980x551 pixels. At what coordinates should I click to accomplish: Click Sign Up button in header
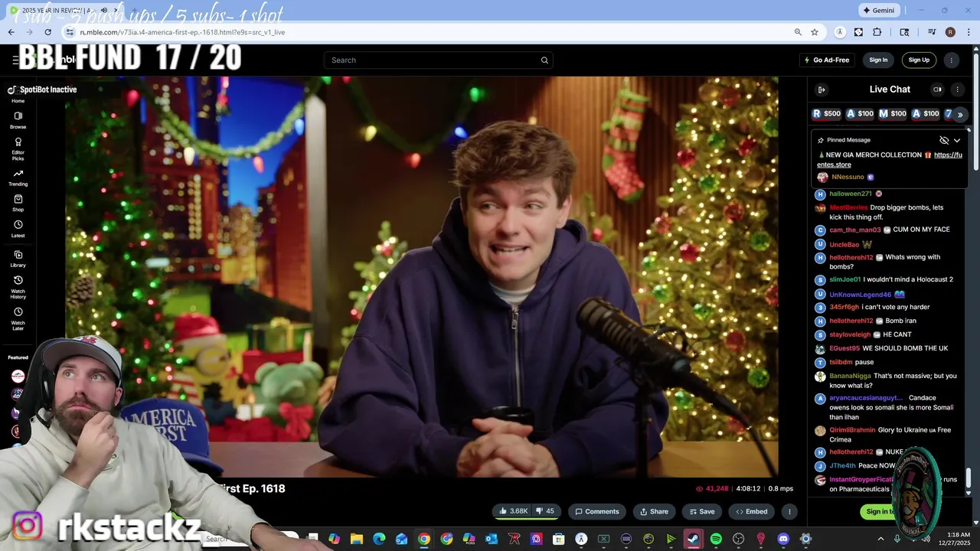point(919,60)
